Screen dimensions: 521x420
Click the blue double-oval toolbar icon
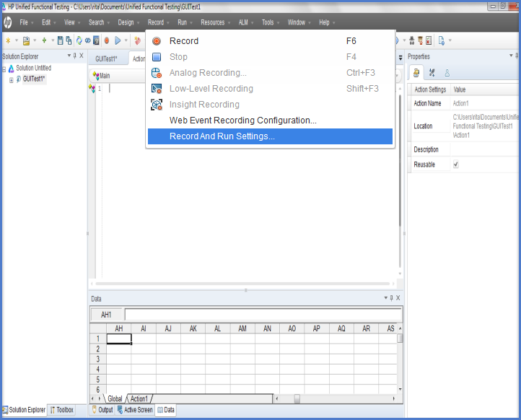(x=88, y=40)
